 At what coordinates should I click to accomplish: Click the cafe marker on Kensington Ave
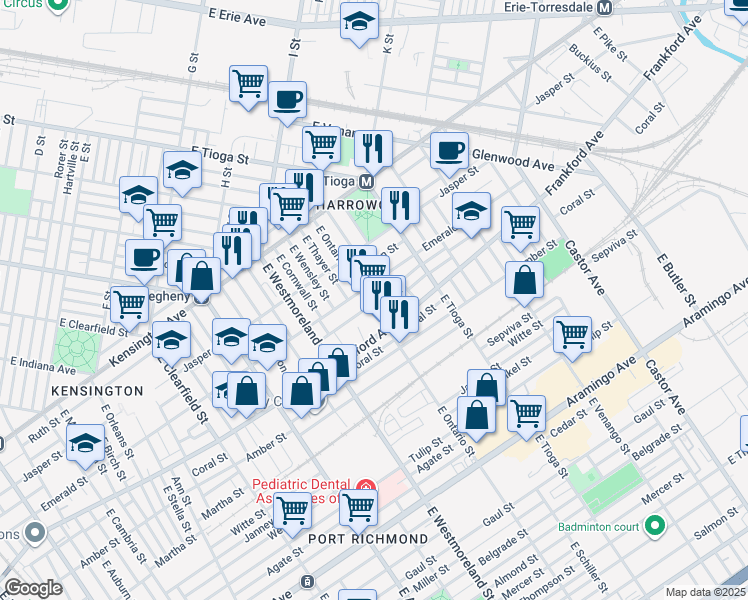(144, 258)
